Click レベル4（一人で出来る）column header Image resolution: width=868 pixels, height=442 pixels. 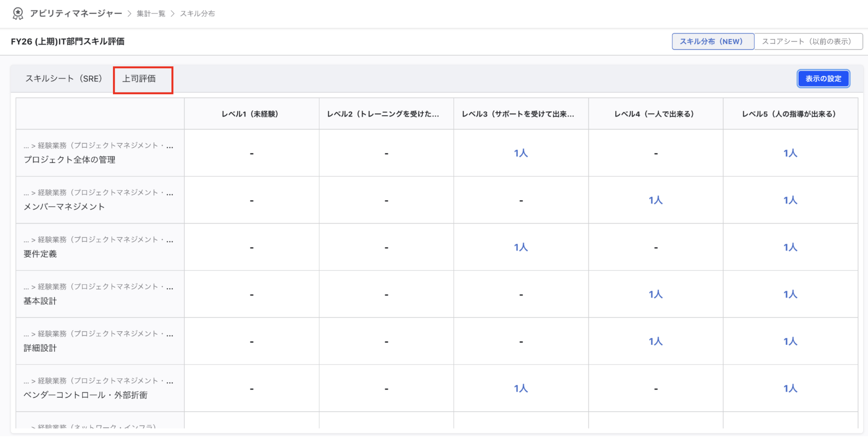656,114
